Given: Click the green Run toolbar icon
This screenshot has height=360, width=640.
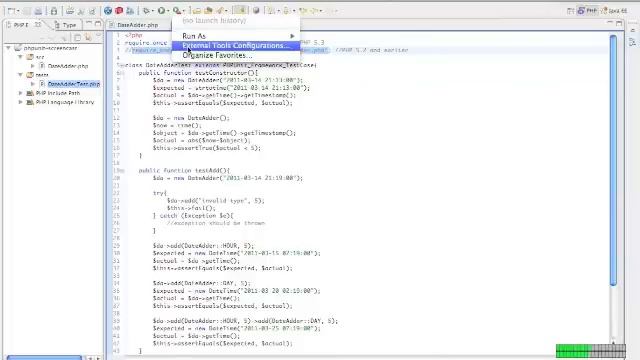Looking at the screenshot, I should tap(162, 11).
